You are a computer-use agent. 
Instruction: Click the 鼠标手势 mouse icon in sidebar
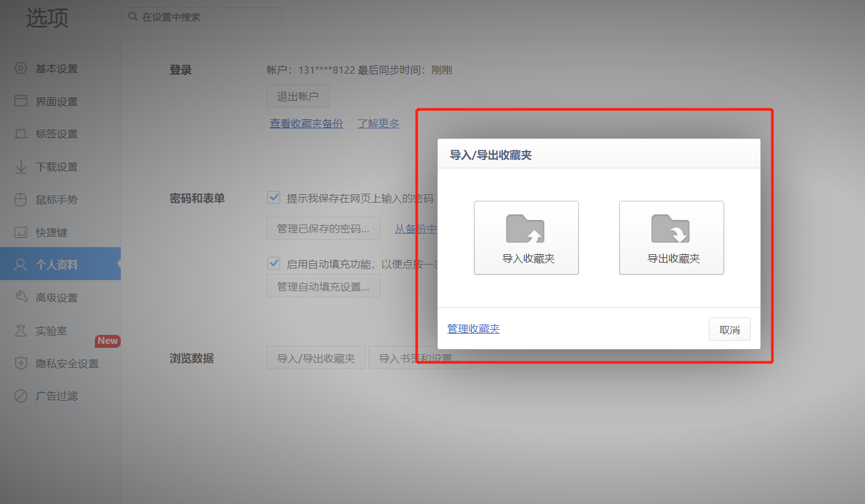pos(21,199)
